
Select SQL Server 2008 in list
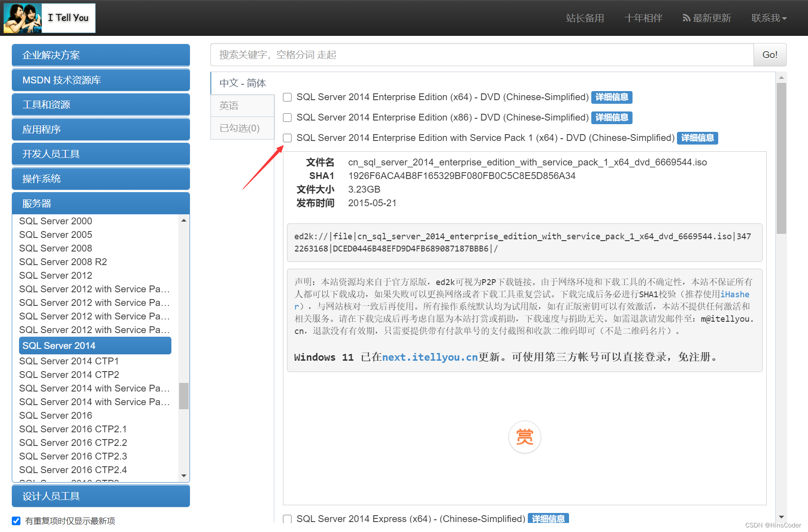point(56,248)
